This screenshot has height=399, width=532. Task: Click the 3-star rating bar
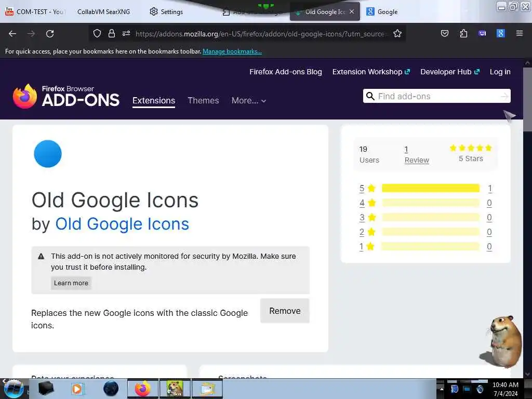pyautogui.click(x=431, y=217)
